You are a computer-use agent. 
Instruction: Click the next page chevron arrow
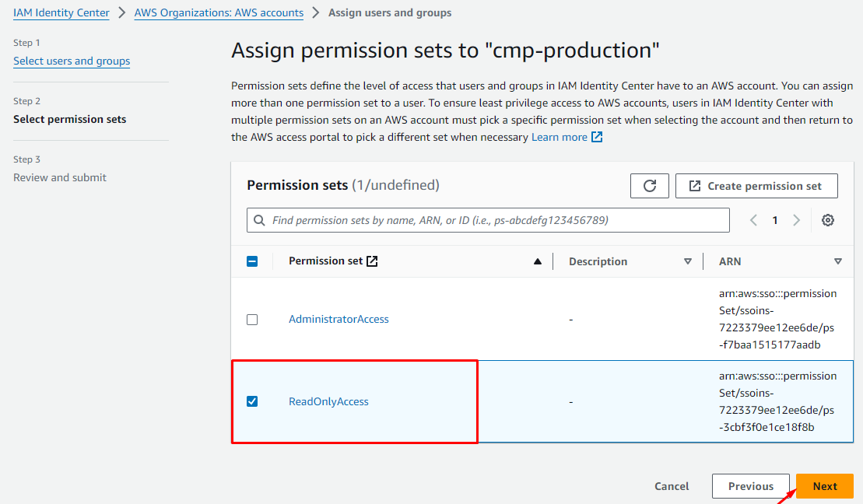click(x=796, y=220)
